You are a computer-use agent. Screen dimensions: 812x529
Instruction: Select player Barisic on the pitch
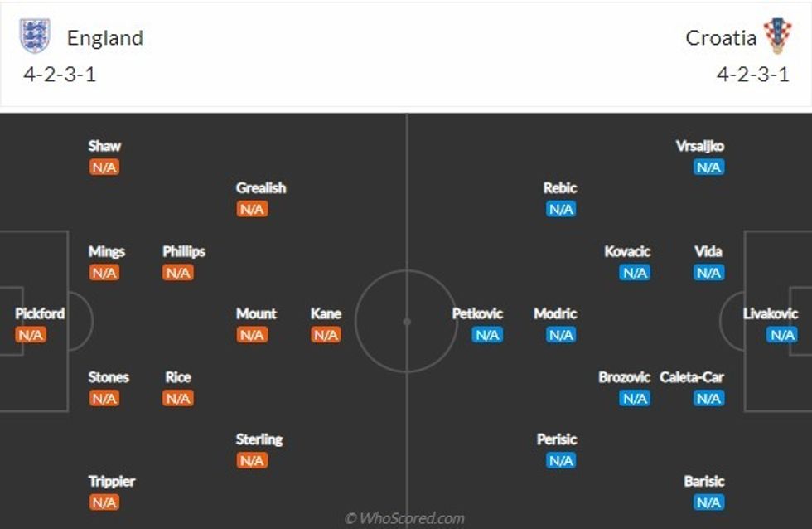click(704, 482)
